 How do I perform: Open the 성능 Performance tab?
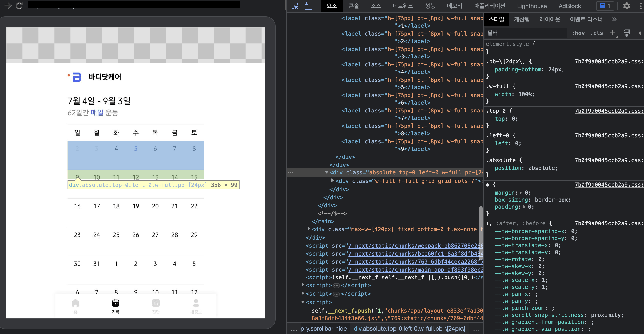coord(430,6)
